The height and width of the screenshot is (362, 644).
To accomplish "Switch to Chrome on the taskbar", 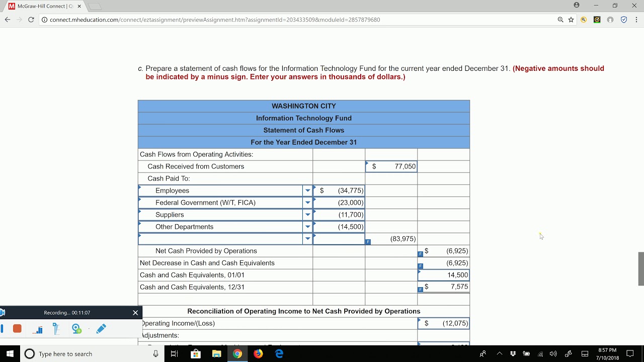I will pyautogui.click(x=237, y=354).
